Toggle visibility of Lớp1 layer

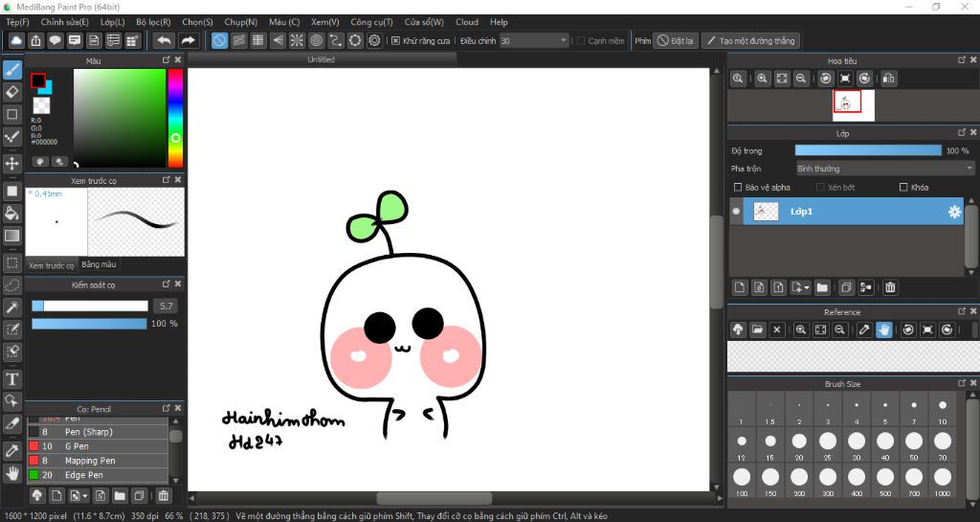pos(736,212)
